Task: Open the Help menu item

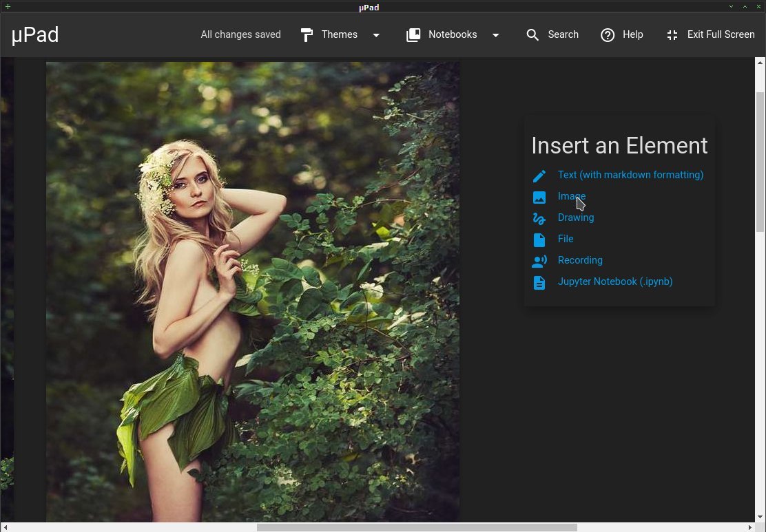Action: pos(622,34)
